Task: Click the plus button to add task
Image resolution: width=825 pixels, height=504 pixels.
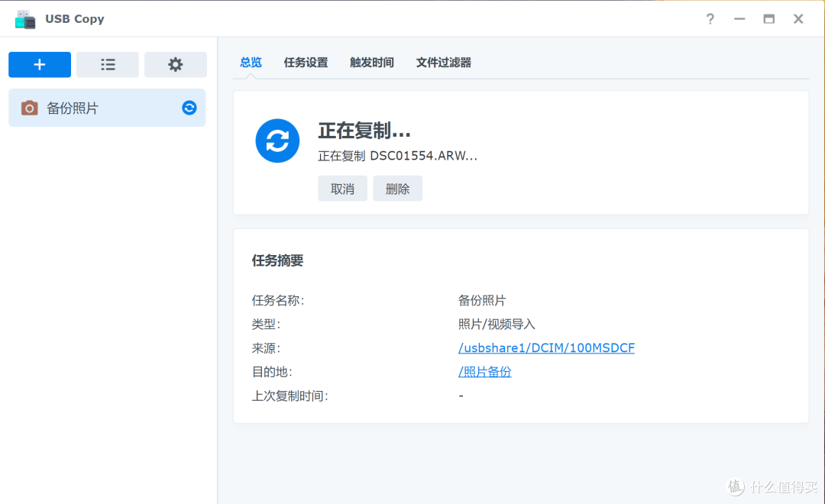Action: [40, 65]
